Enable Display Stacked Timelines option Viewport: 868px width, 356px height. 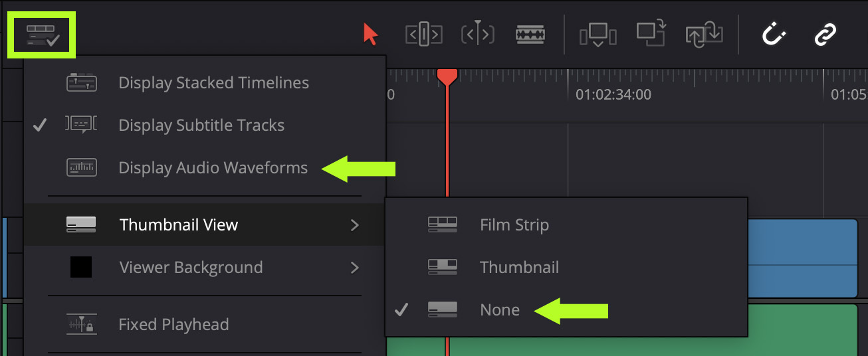coord(213,83)
